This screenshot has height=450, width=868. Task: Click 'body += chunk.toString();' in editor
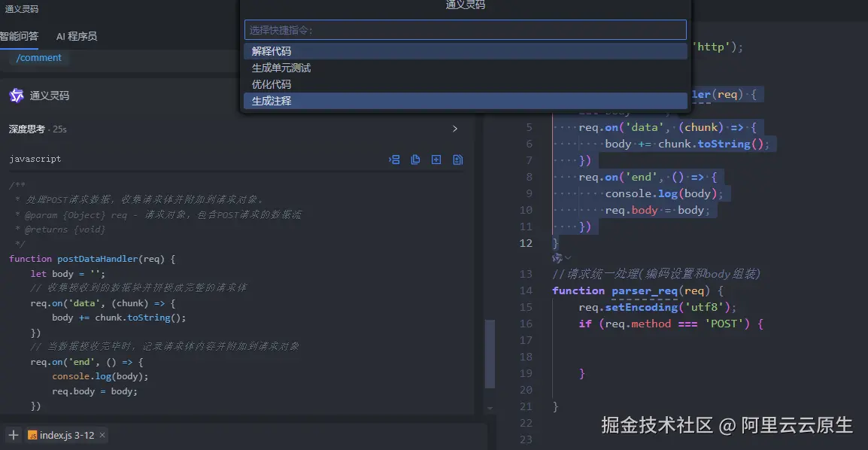point(687,144)
